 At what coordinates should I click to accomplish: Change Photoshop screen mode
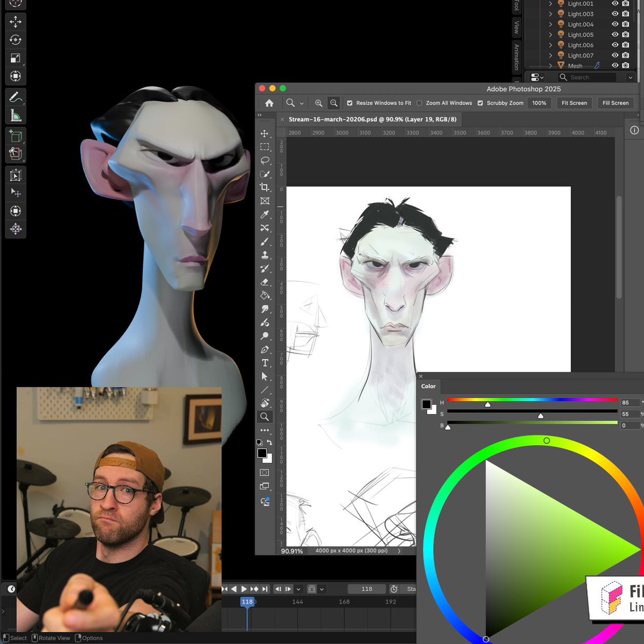(265, 486)
